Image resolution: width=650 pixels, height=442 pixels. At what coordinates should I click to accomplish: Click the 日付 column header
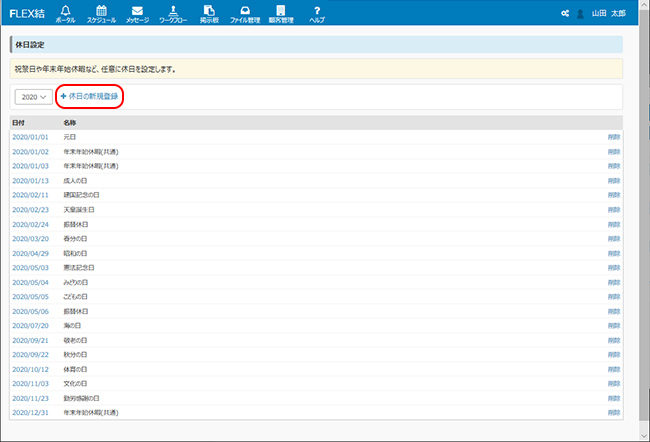pyautogui.click(x=18, y=123)
